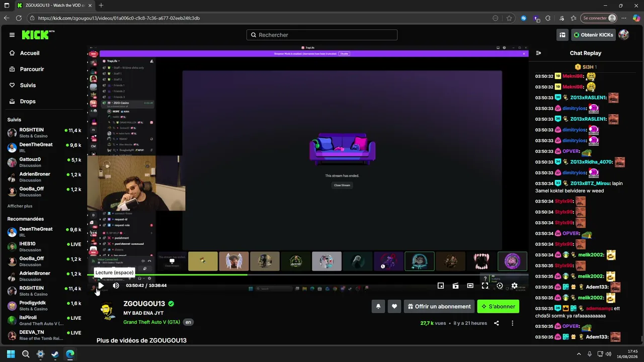Open Gattouz0 channel in sidebar
This screenshot has width=644, height=362.
[x=44, y=162]
